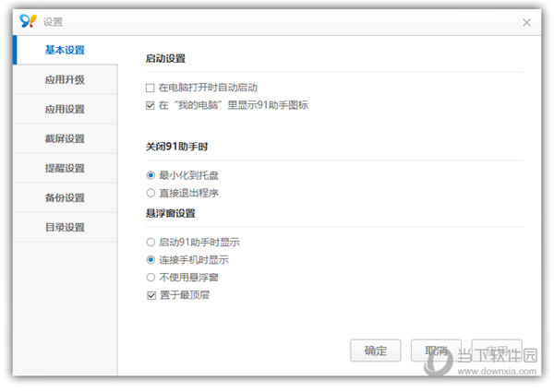Click the 91 assistant logo icon
Image resolution: width=554 pixels, height=392 pixels.
point(28,21)
